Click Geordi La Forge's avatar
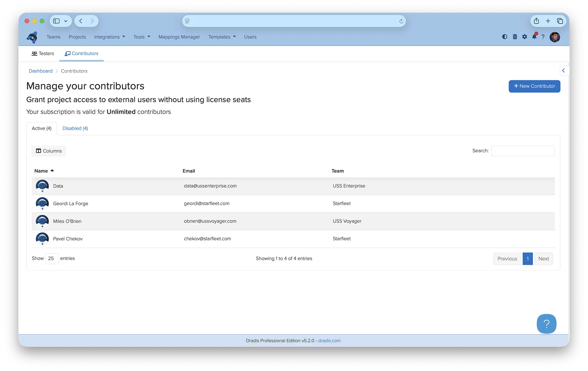This screenshot has height=371, width=588. (x=42, y=204)
